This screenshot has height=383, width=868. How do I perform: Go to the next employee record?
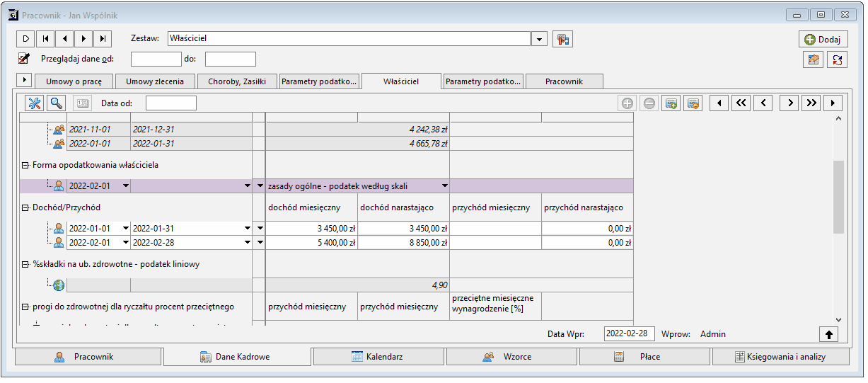(x=84, y=39)
